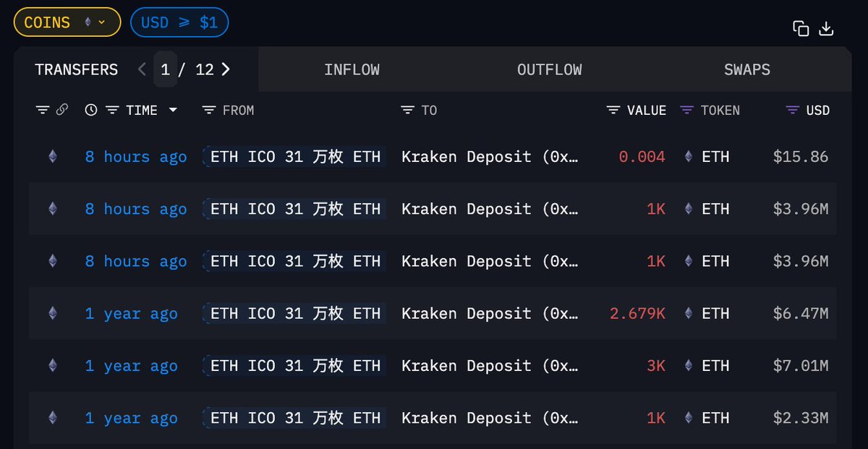Click the USD ≥ $1 filter pill

point(179,22)
